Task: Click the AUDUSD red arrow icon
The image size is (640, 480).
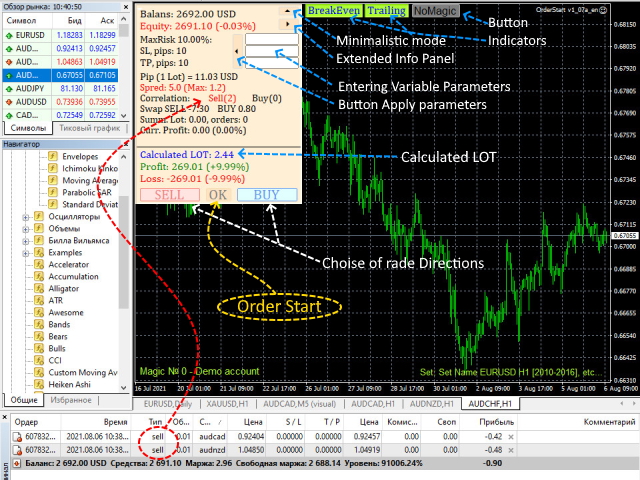Action: coord(9,102)
